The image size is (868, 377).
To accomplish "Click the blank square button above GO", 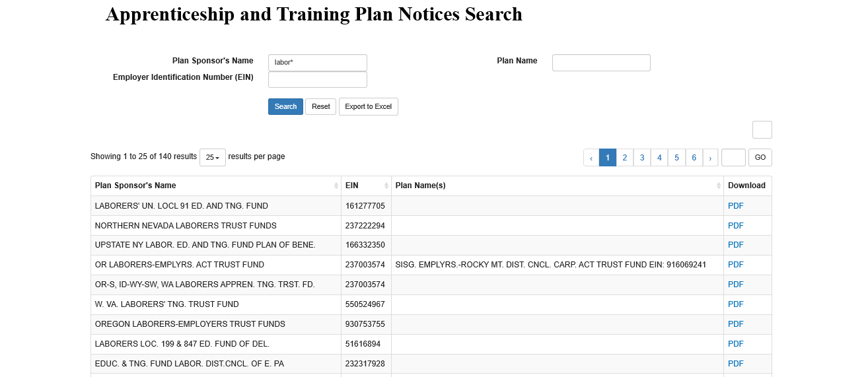I will click(762, 129).
